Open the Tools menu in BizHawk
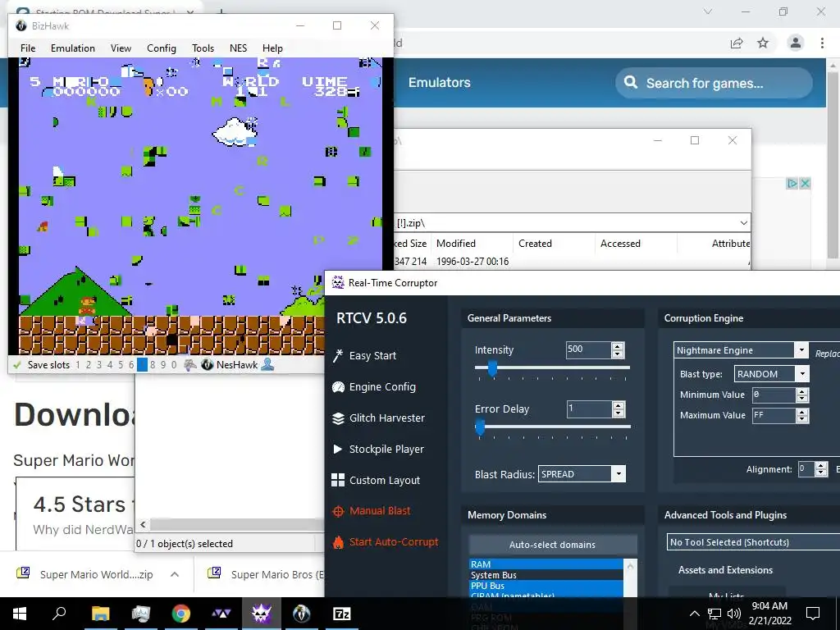Screen dimensions: 840x630 coord(203,48)
